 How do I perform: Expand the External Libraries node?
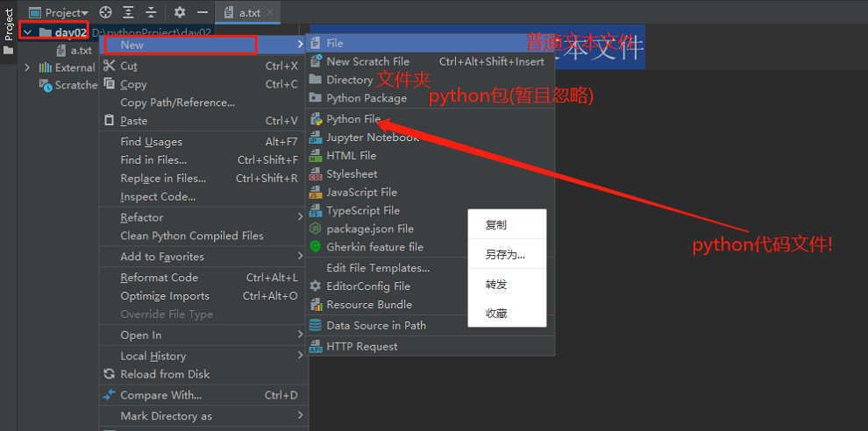(x=27, y=67)
